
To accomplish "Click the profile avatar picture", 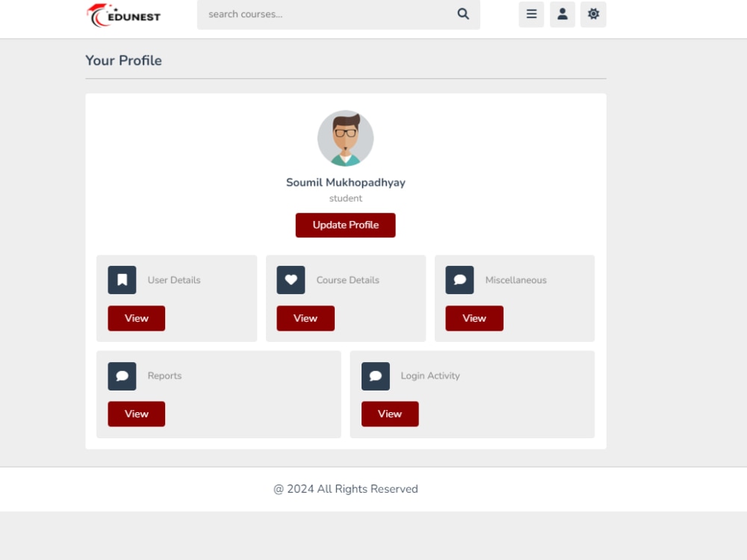I will coord(345,139).
